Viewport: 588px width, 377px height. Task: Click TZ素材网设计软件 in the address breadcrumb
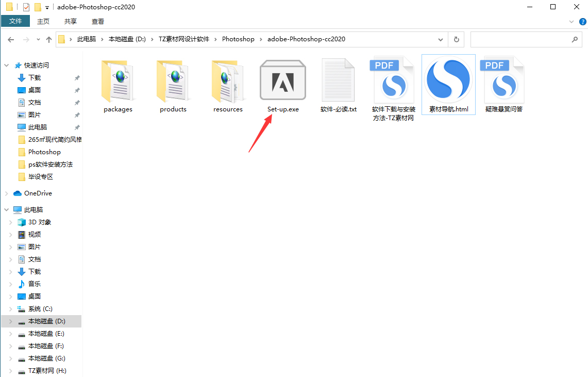coord(184,39)
